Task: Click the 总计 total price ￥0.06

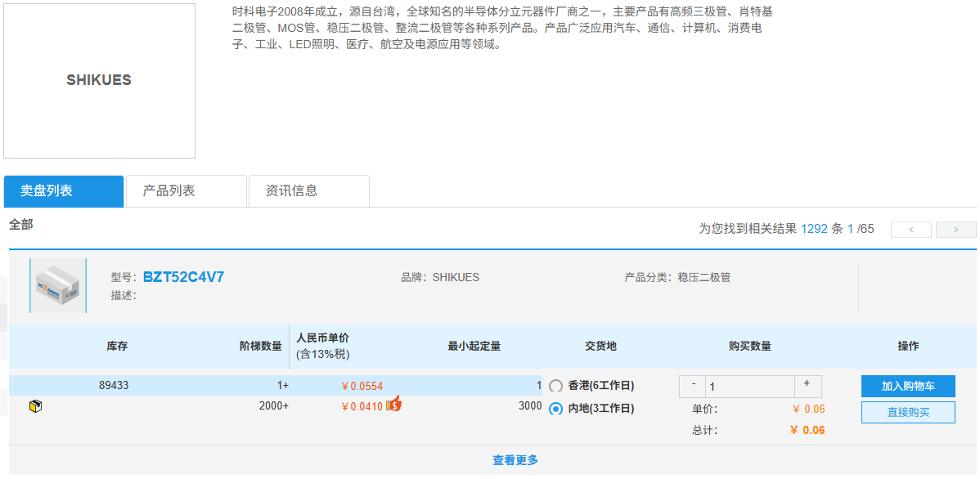Action: 807,430
